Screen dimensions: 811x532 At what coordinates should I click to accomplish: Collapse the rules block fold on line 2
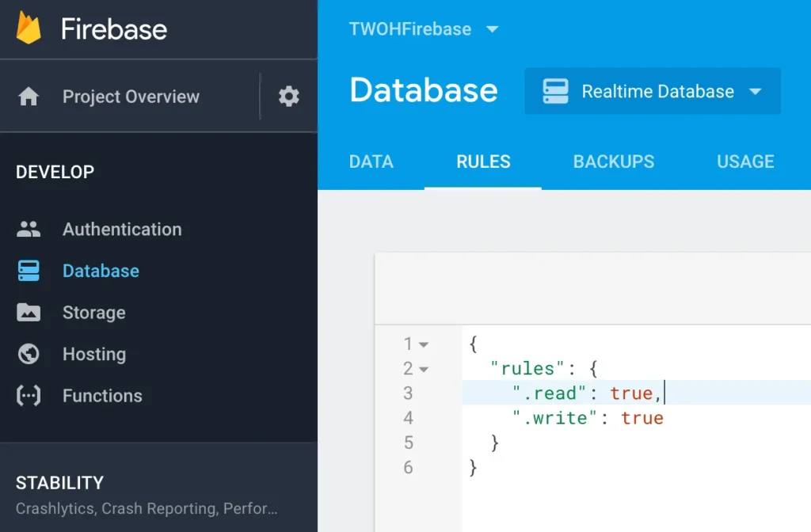(424, 370)
